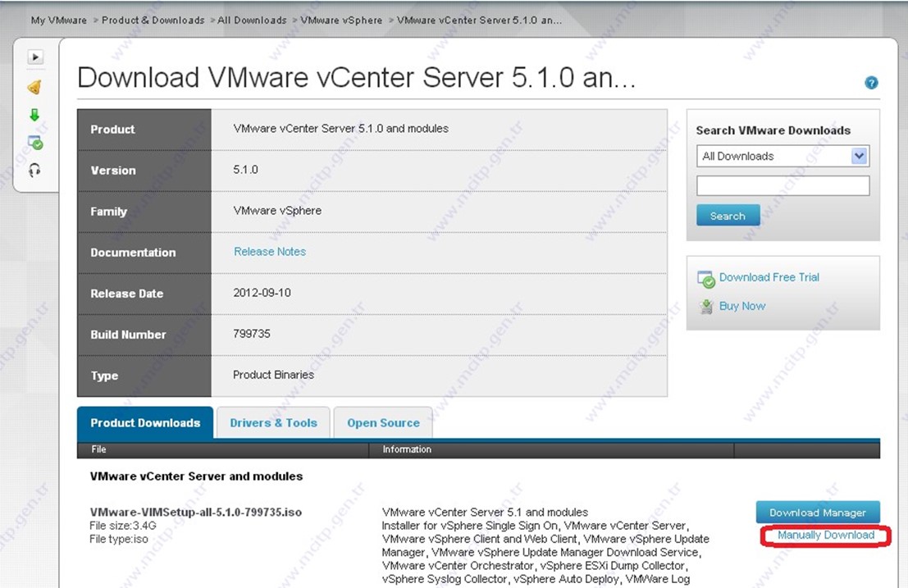Click the Type row label
The width and height of the screenshot is (908, 588).
point(104,376)
